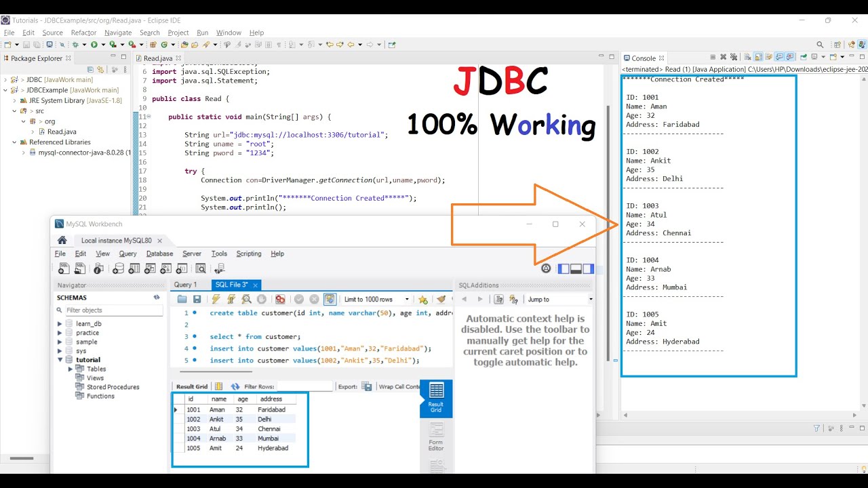
Task: Click the Eclipse Debug toolbar icon
Action: [x=75, y=45]
